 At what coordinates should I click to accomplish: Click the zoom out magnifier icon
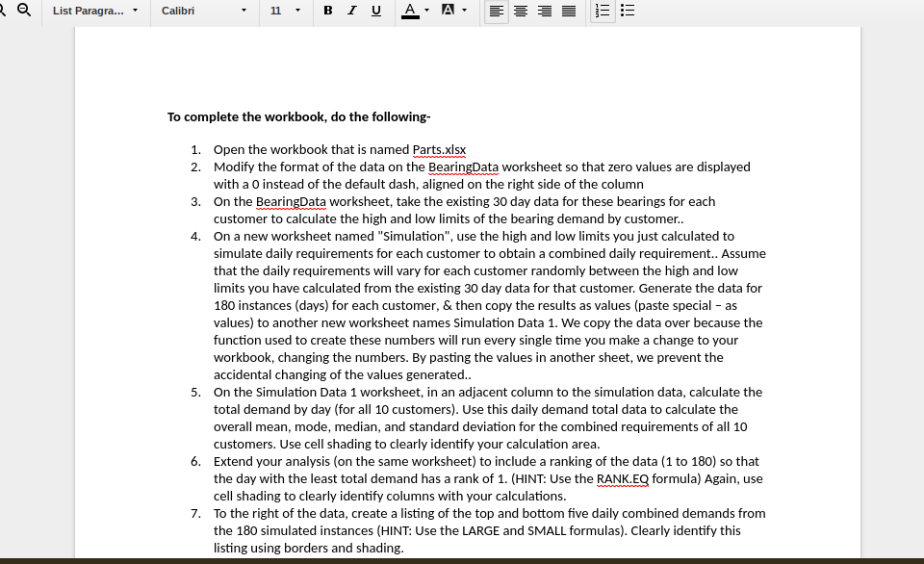point(24,10)
